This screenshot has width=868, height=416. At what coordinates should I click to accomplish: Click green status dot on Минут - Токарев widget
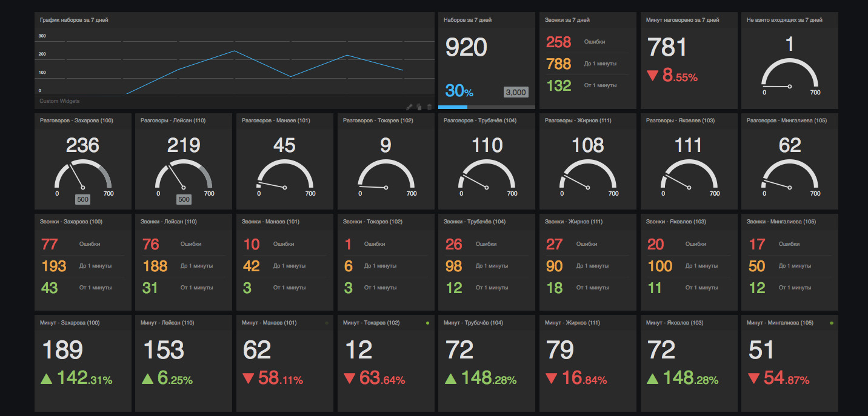(x=427, y=323)
